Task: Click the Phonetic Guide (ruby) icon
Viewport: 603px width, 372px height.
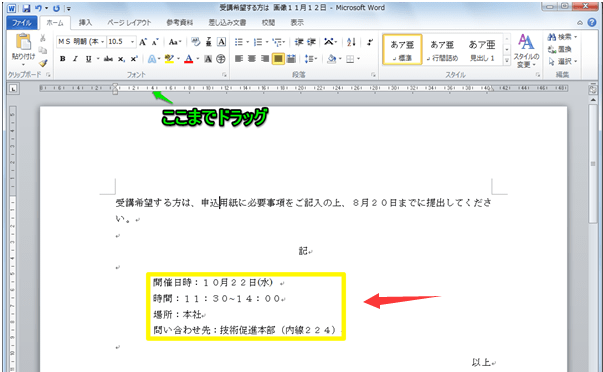Action: (x=208, y=42)
